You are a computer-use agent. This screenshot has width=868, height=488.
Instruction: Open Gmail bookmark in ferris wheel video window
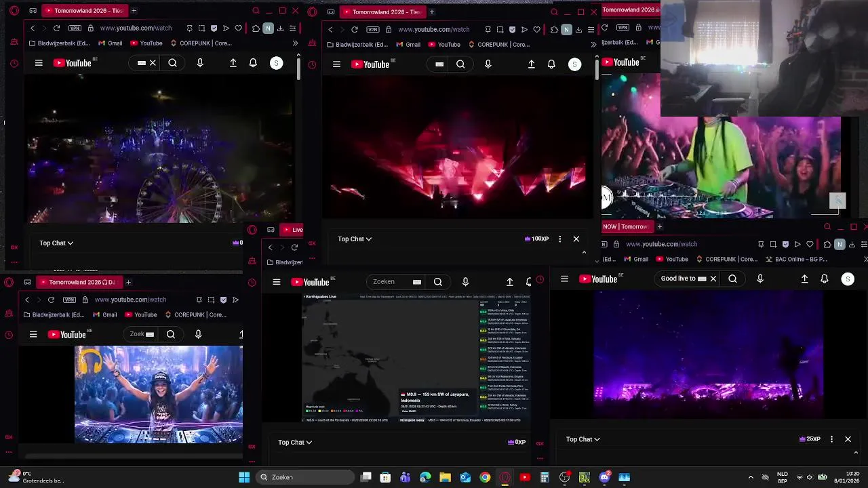pyautogui.click(x=111, y=43)
